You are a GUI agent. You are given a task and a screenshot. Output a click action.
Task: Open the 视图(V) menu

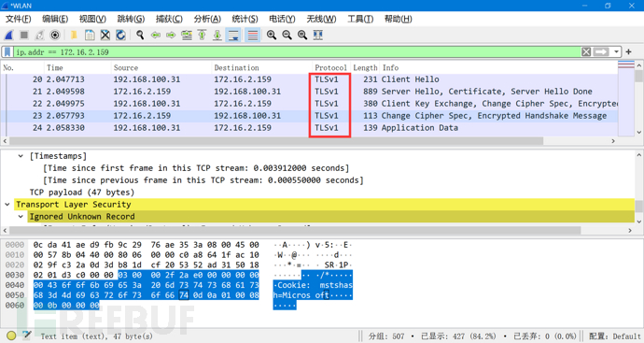point(92,19)
